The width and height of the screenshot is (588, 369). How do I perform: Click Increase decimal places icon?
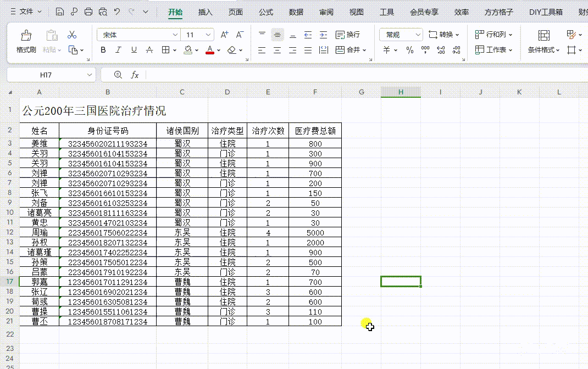441,50
